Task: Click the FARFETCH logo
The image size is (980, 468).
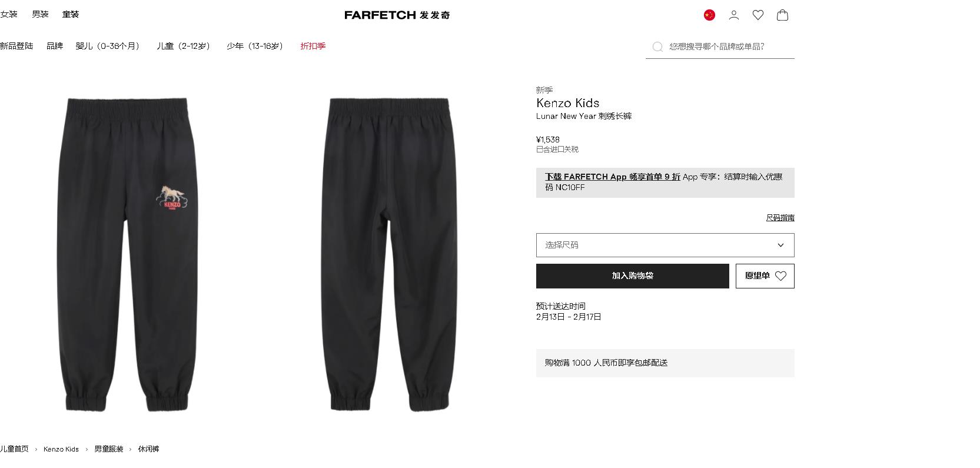Action: (397, 15)
